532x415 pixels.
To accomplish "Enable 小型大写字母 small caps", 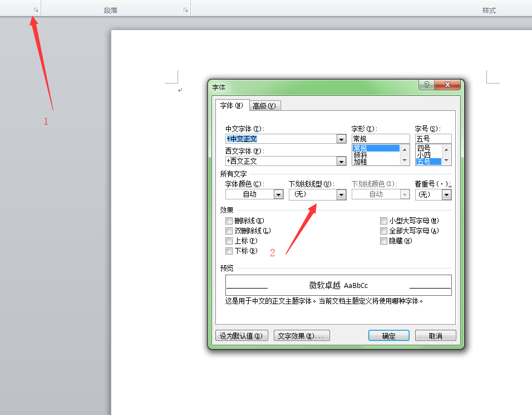I will pyautogui.click(x=383, y=221).
